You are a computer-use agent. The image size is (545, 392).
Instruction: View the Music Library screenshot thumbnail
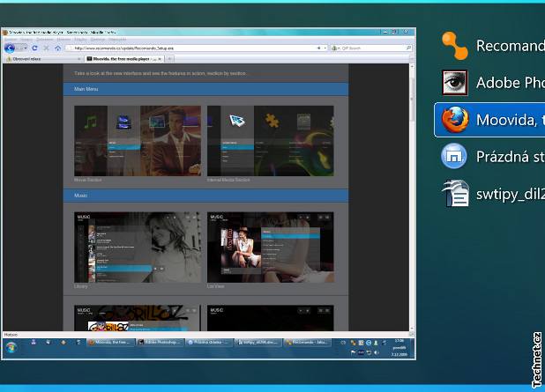click(x=138, y=247)
